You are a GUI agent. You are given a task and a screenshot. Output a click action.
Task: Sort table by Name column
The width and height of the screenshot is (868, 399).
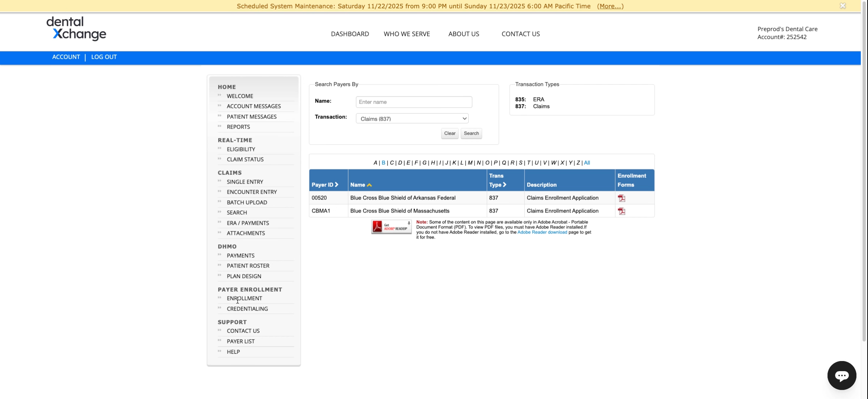click(x=361, y=185)
